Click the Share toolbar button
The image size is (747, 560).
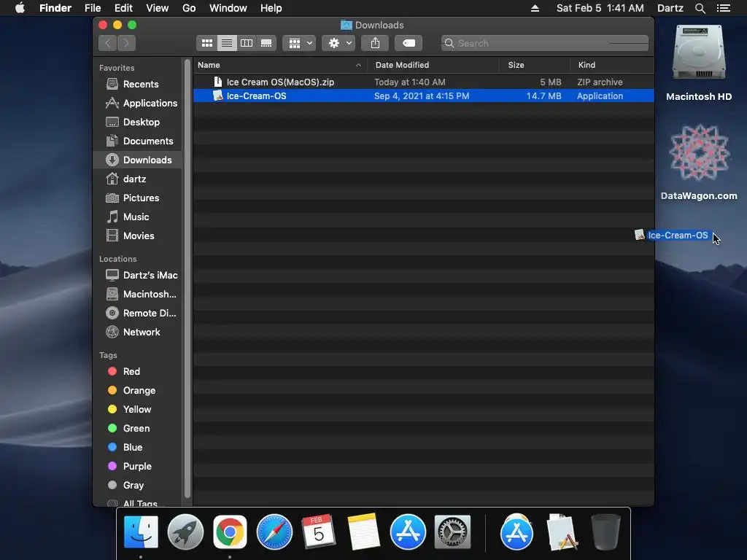coord(375,43)
